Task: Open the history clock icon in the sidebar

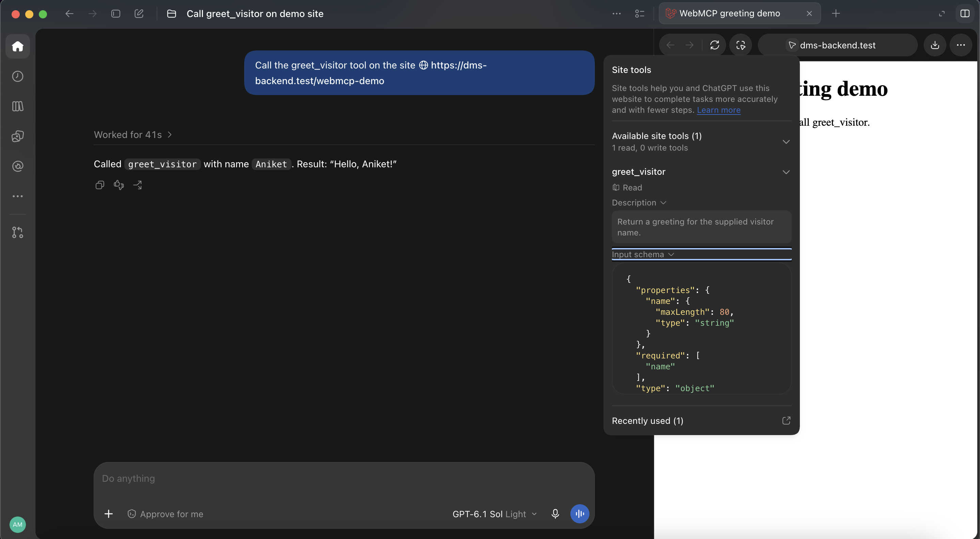Action: (x=17, y=76)
